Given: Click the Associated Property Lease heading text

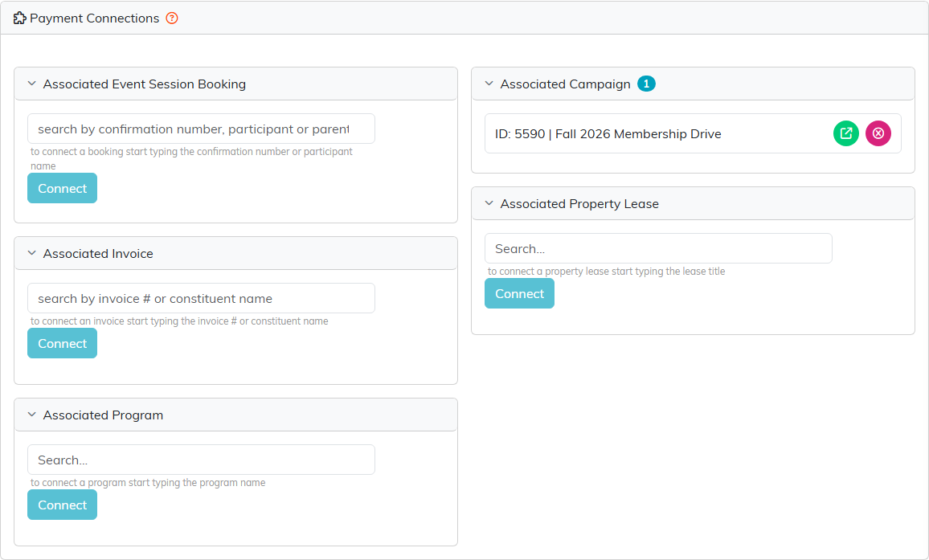Looking at the screenshot, I should click(579, 204).
